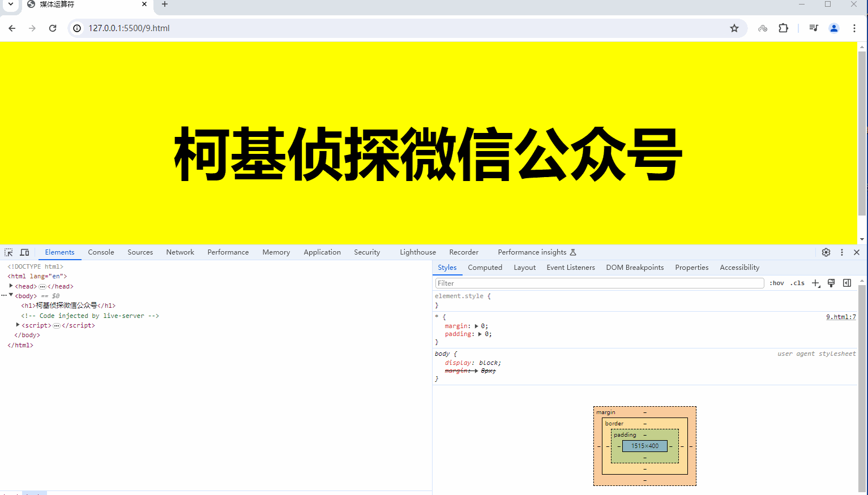Reload the page with refresh icon
This screenshot has width=868, height=495.
point(53,28)
